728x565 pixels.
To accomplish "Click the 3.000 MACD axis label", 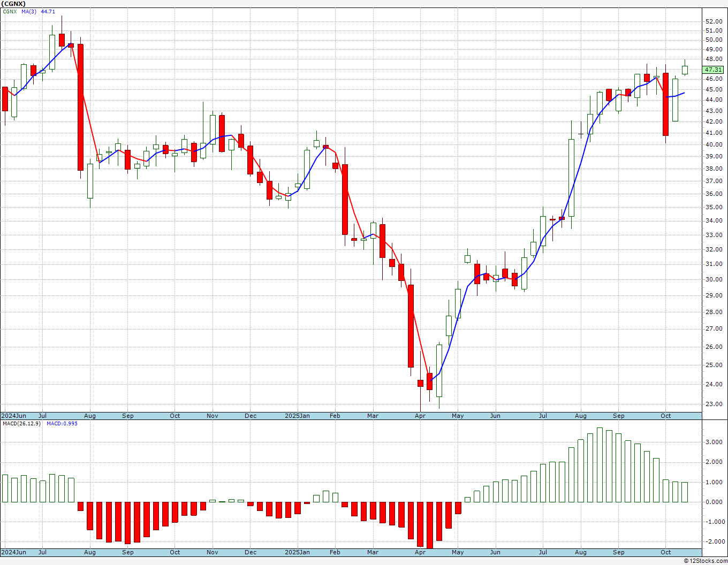I will click(x=715, y=442).
